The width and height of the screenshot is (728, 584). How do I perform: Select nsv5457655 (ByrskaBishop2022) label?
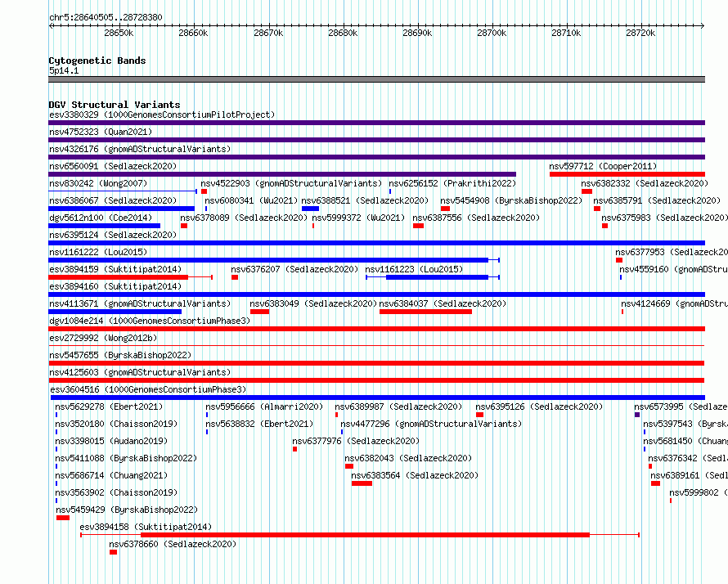(120, 355)
